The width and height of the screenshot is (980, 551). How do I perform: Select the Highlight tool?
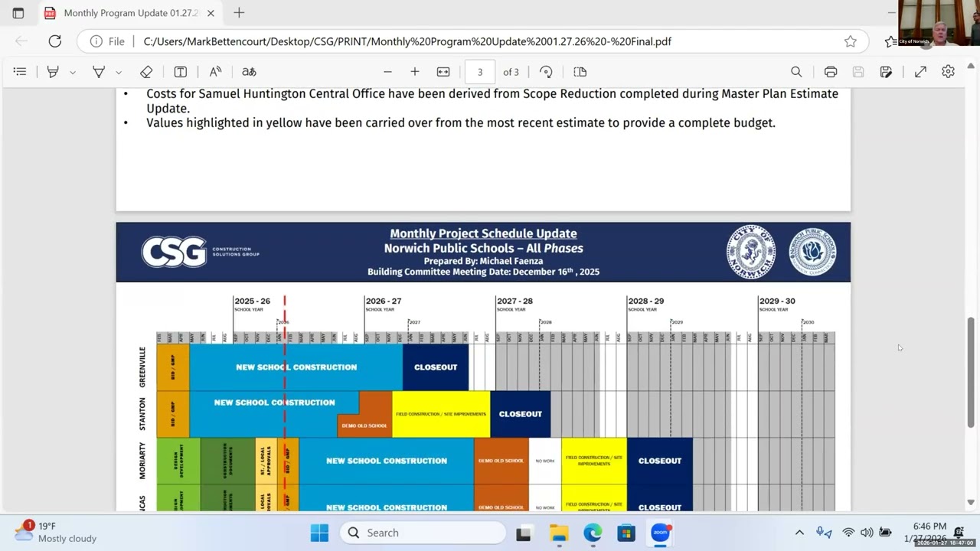tap(53, 72)
